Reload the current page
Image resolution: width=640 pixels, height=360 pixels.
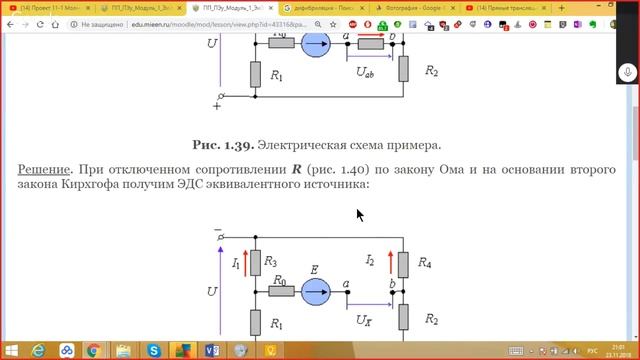point(40,24)
